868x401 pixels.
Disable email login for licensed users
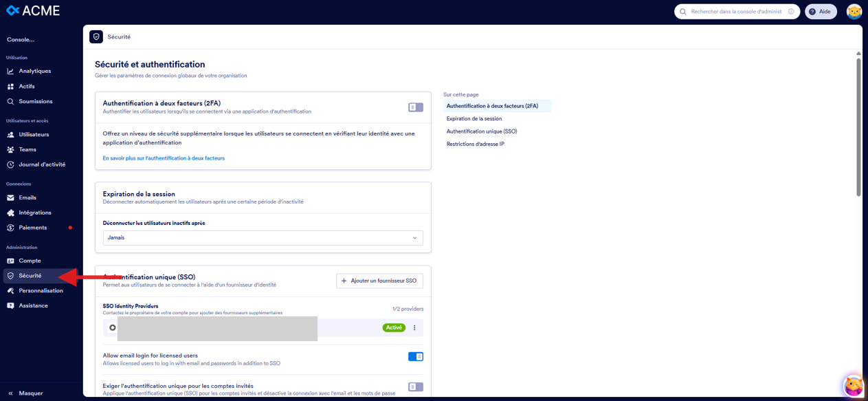[x=415, y=356]
